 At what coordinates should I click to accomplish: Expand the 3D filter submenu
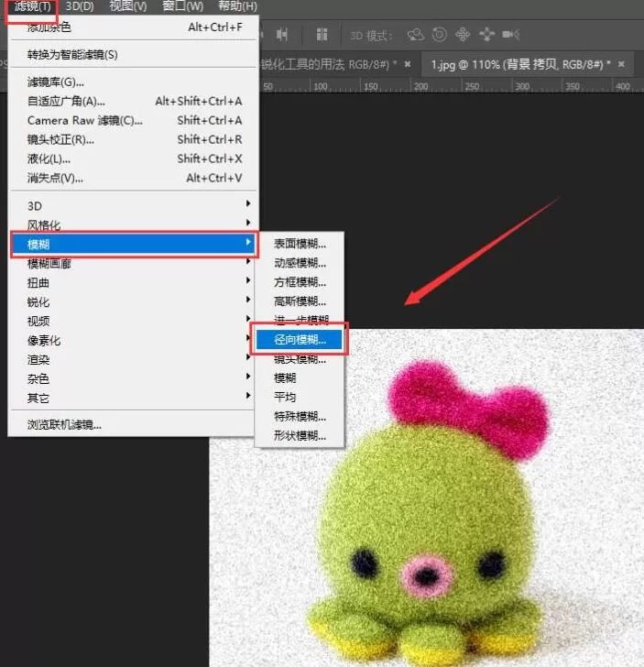(133, 206)
